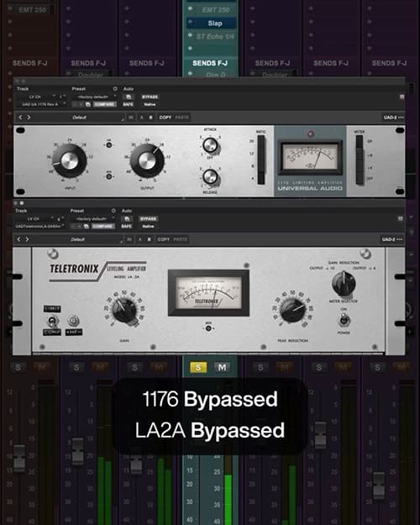Click EMT 250 send in the highlighted track

click(x=215, y=10)
